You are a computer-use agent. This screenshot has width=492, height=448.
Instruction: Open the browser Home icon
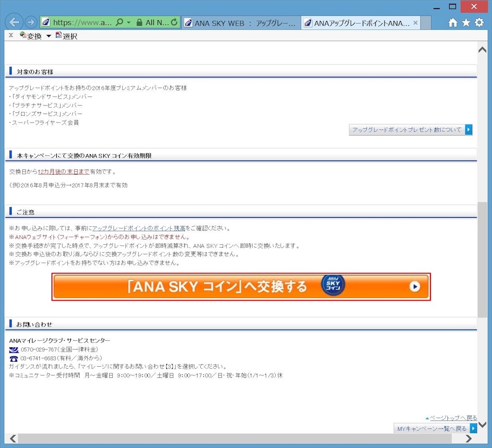pyautogui.click(x=453, y=23)
